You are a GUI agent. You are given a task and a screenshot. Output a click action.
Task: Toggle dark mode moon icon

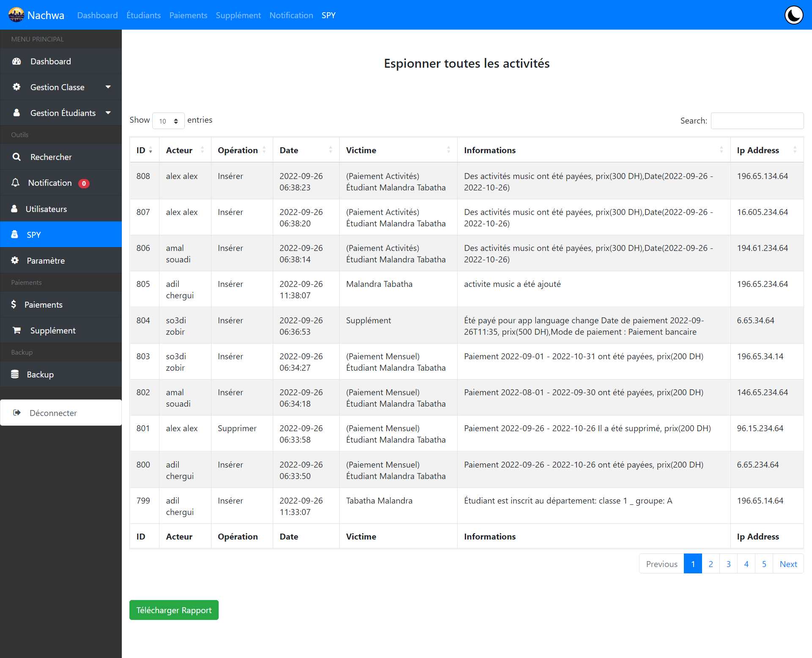pos(794,15)
